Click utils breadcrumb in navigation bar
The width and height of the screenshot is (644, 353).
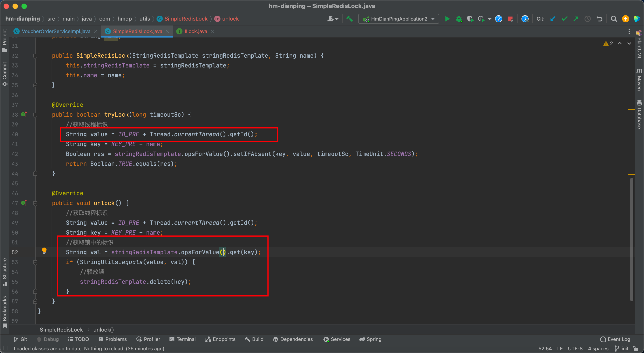[x=144, y=19]
